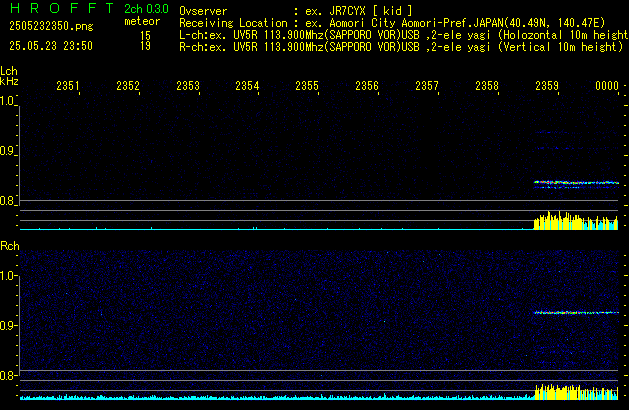Click the meteor count 19

pyautogui.click(x=145, y=46)
